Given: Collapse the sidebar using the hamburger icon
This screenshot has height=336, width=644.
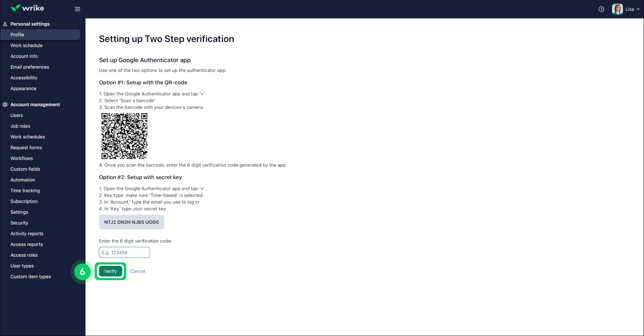Looking at the screenshot, I should [78, 9].
